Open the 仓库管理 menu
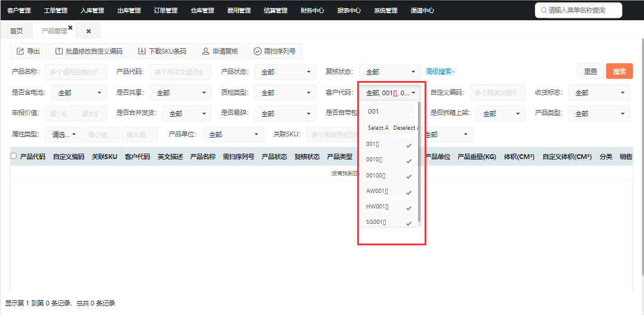 click(203, 10)
